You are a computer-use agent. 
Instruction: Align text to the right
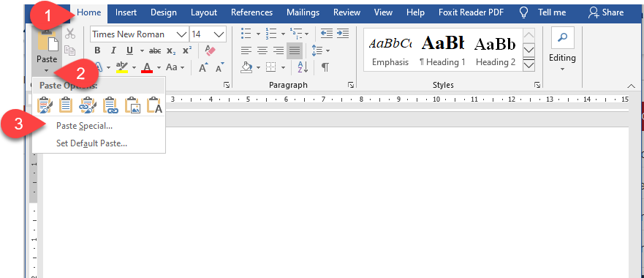coord(279,50)
